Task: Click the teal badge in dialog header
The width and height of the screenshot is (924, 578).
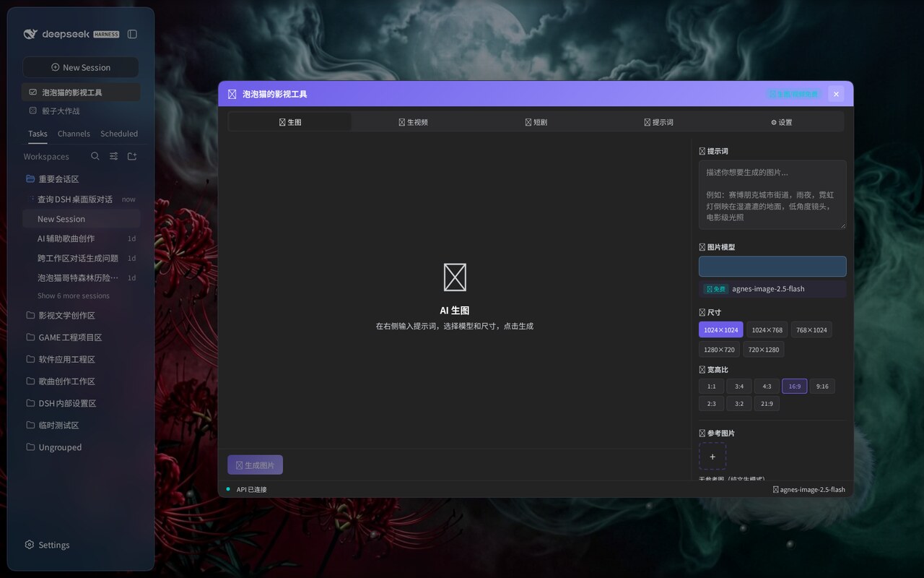Action: [794, 94]
